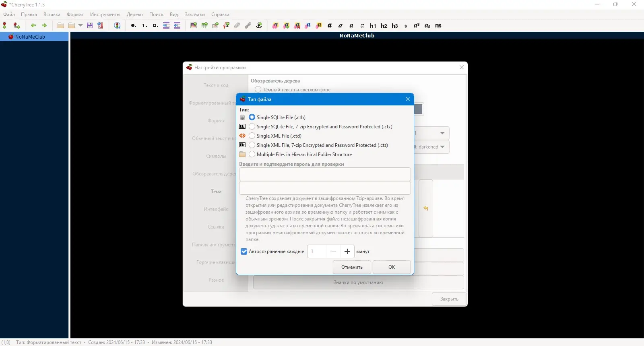Click the autosave minutes value field
Image resolution: width=644 pixels, height=346 pixels.
(x=317, y=251)
